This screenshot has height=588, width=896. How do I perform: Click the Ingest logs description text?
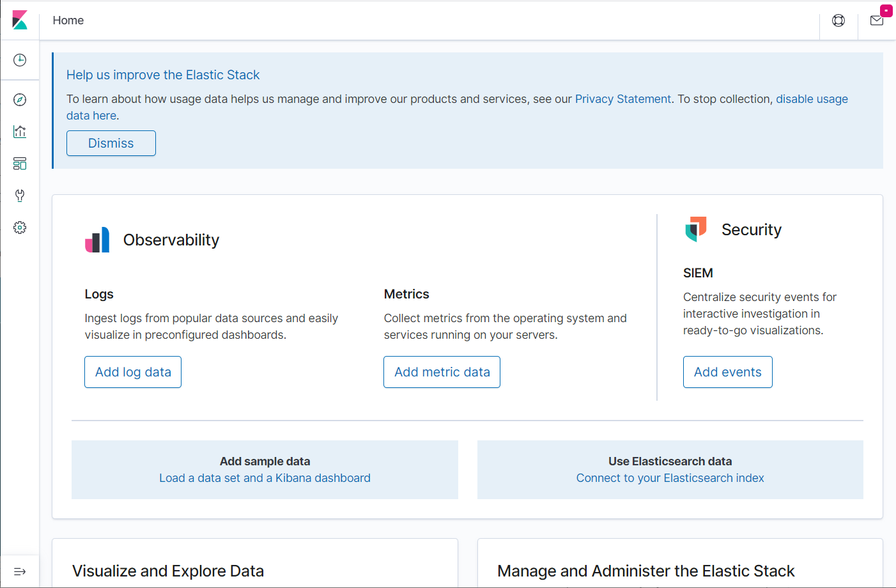coord(212,327)
